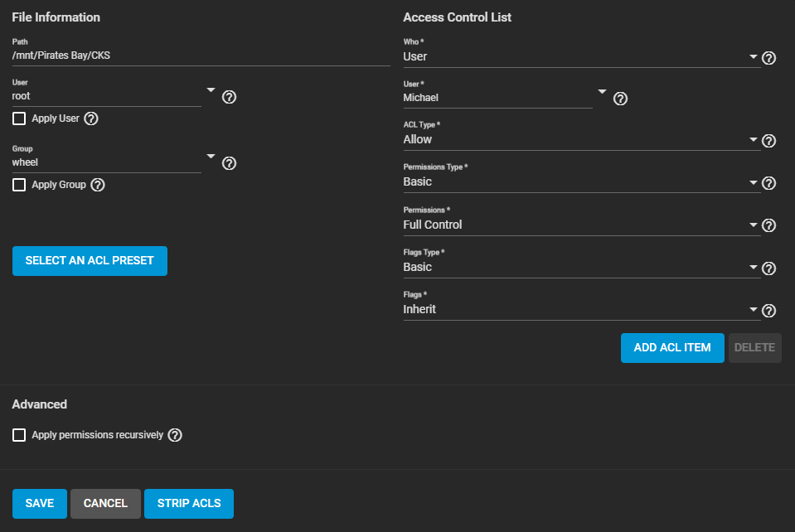Enable the Apply User checkbox
795x532 pixels.
(19, 118)
